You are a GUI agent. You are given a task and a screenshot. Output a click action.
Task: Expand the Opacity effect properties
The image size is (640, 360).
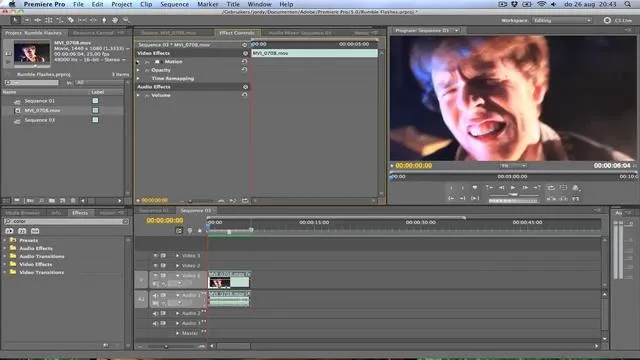[x=138, y=70]
